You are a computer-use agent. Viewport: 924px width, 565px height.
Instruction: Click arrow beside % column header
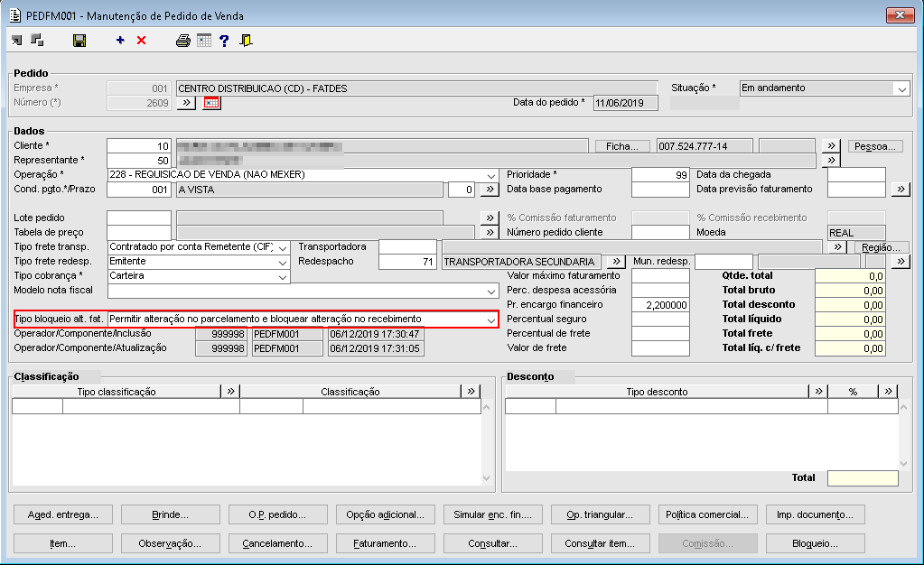click(x=888, y=391)
